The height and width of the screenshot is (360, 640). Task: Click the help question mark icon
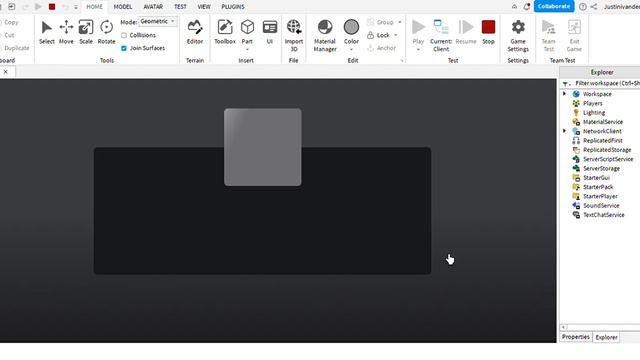tap(582, 7)
